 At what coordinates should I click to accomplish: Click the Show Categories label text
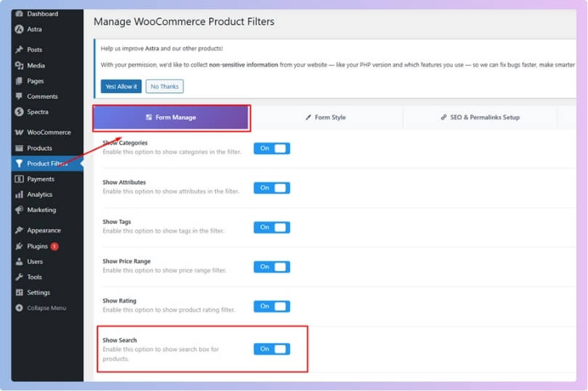point(125,143)
